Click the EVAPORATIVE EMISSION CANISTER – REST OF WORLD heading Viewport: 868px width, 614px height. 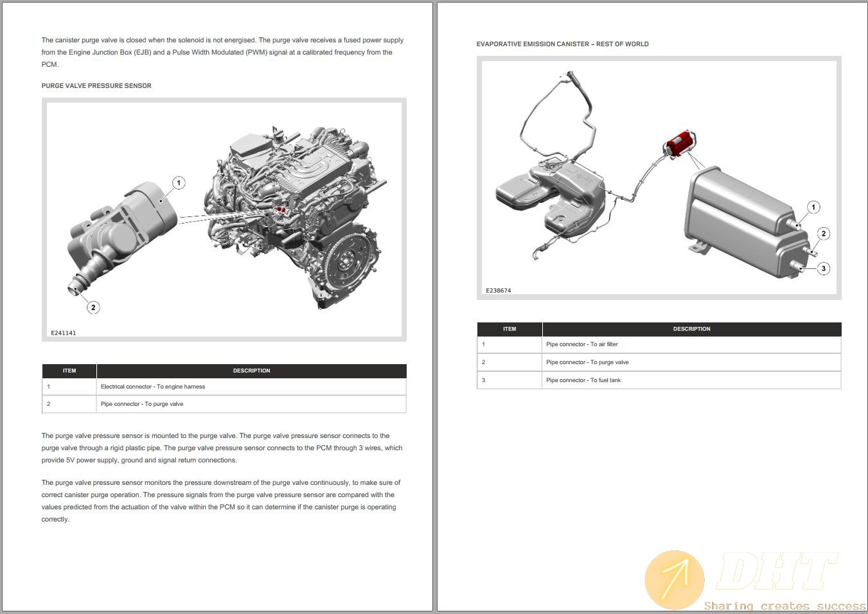point(562,44)
